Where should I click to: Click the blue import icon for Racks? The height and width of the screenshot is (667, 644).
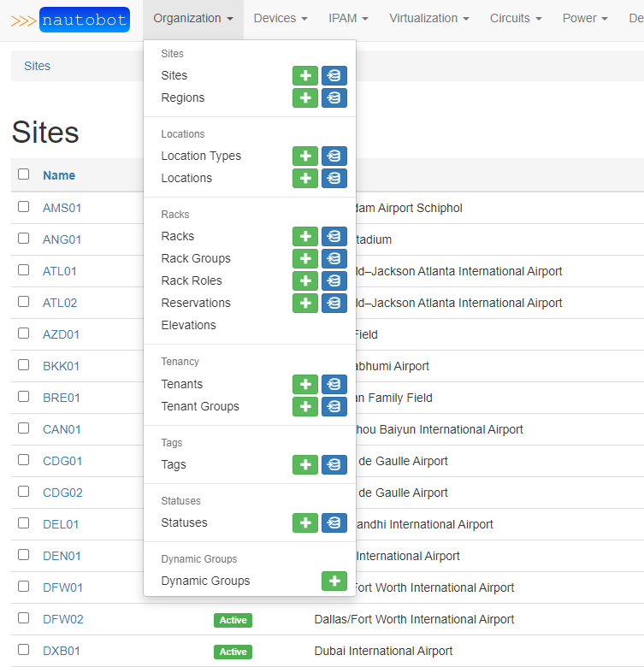(334, 236)
